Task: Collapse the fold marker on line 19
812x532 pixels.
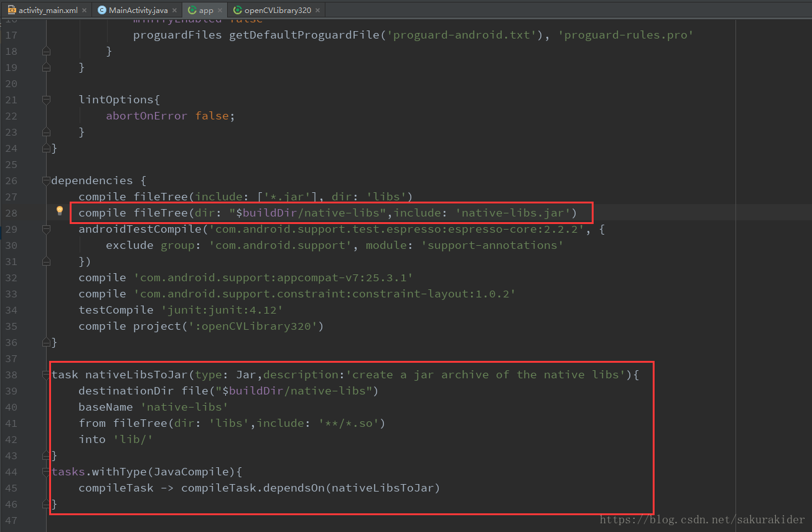Action: pos(46,67)
